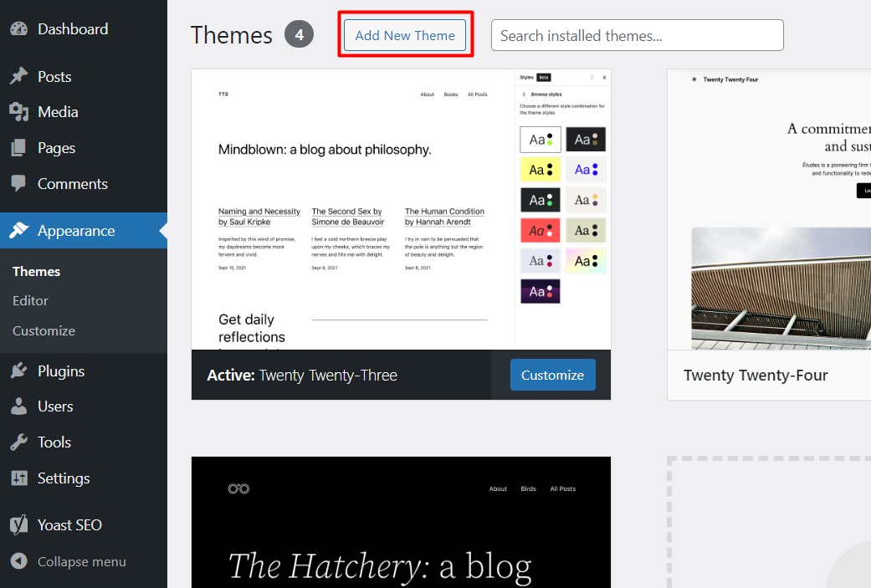Click the dark purple Aa style swatch

coord(541,292)
